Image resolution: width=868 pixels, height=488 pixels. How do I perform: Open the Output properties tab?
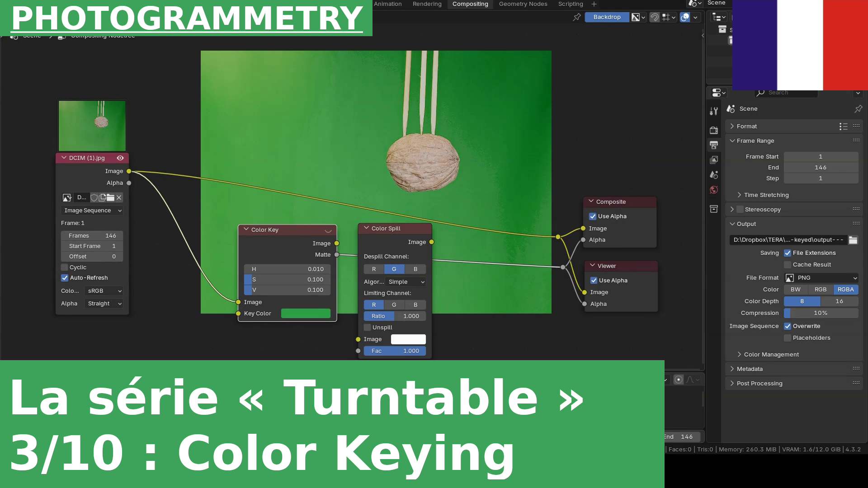(714, 145)
